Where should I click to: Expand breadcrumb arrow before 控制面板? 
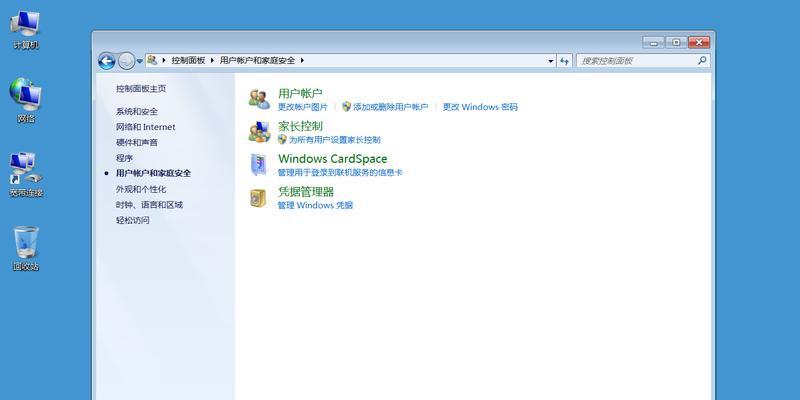pyautogui.click(x=164, y=60)
